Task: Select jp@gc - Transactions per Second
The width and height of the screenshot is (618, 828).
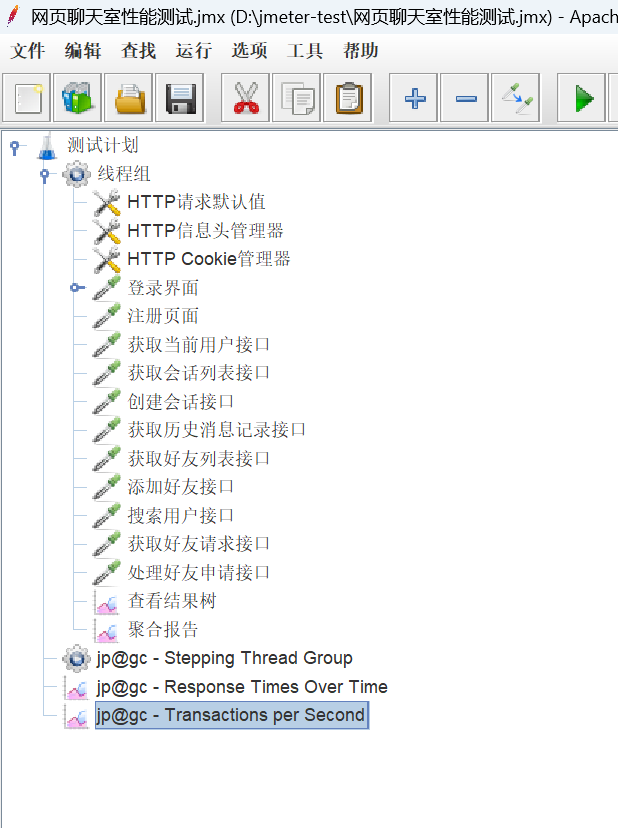Action: point(231,716)
